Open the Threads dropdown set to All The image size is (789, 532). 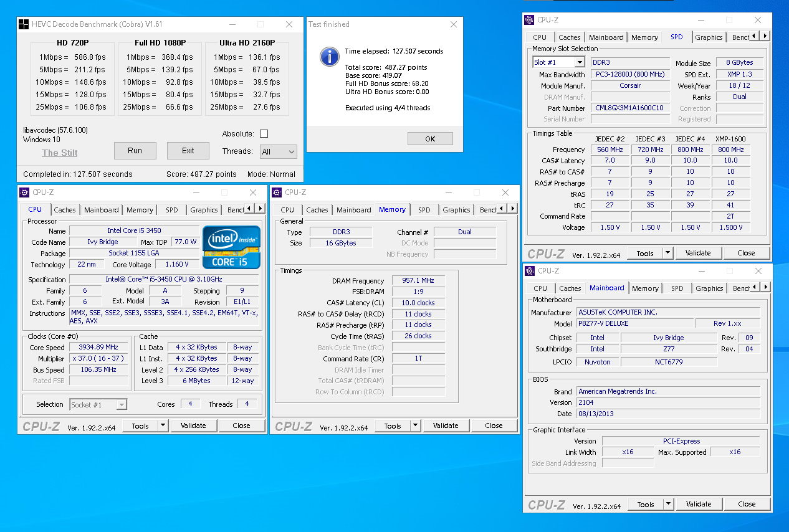[x=279, y=151]
